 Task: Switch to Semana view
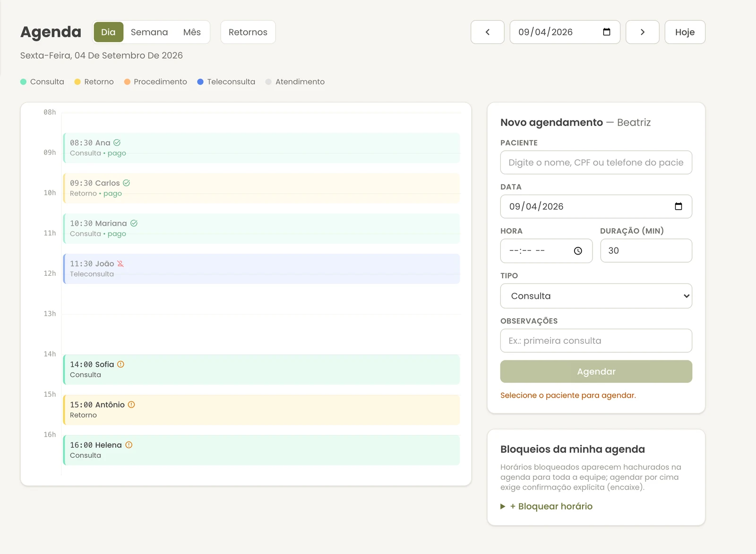pyautogui.click(x=149, y=32)
